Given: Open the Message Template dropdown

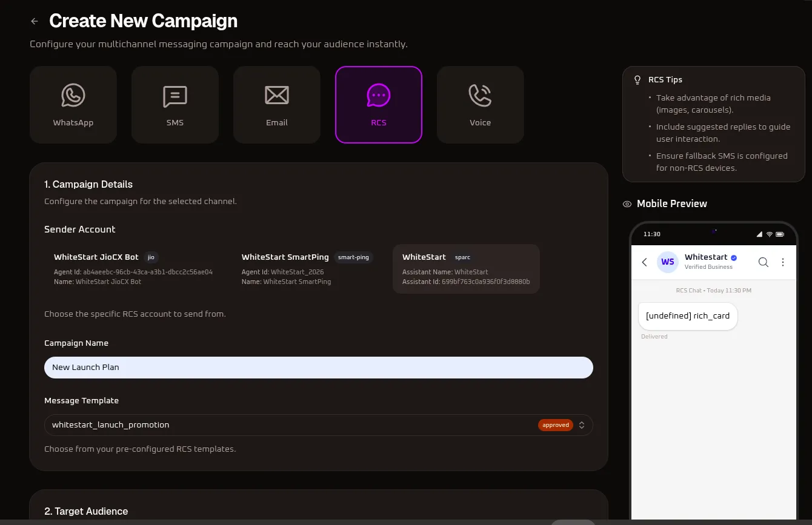Looking at the screenshot, I should click(x=319, y=425).
